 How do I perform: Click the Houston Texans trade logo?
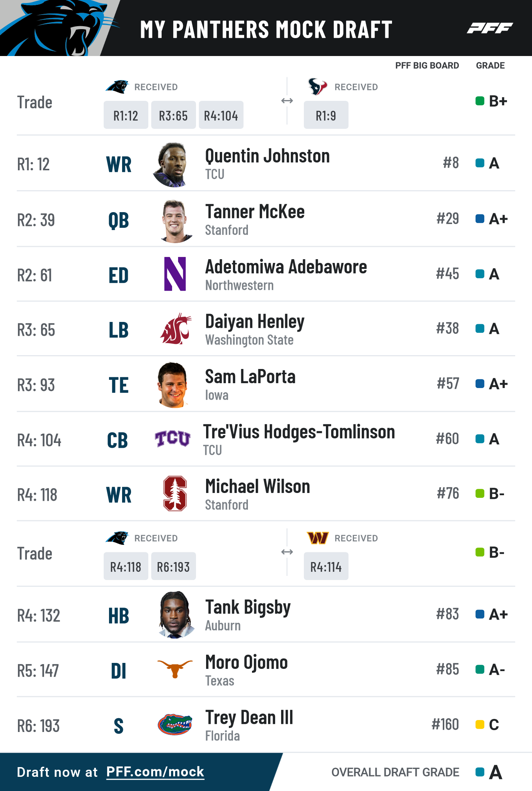coord(317,86)
